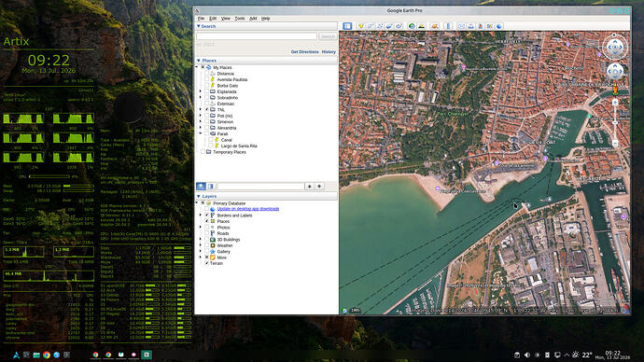Click into the Search input field
Screen dimensions: 644x362
257,36
